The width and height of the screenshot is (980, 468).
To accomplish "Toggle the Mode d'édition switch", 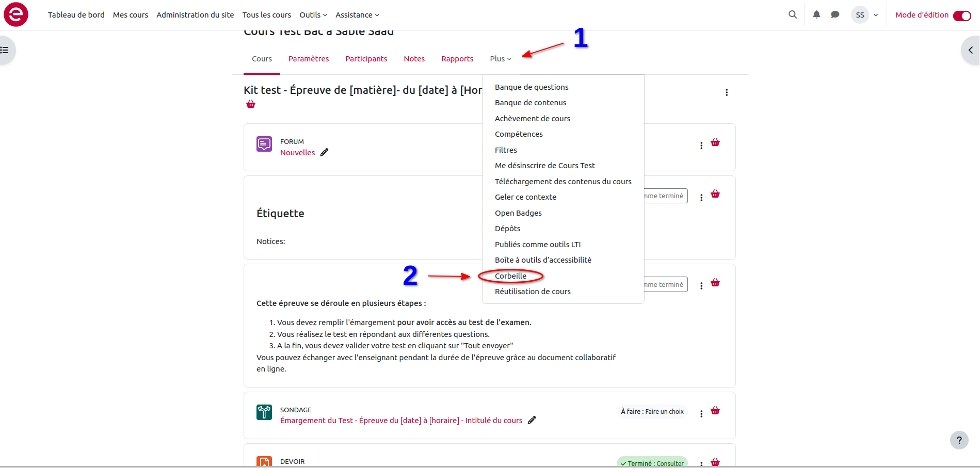I will [x=962, y=15].
